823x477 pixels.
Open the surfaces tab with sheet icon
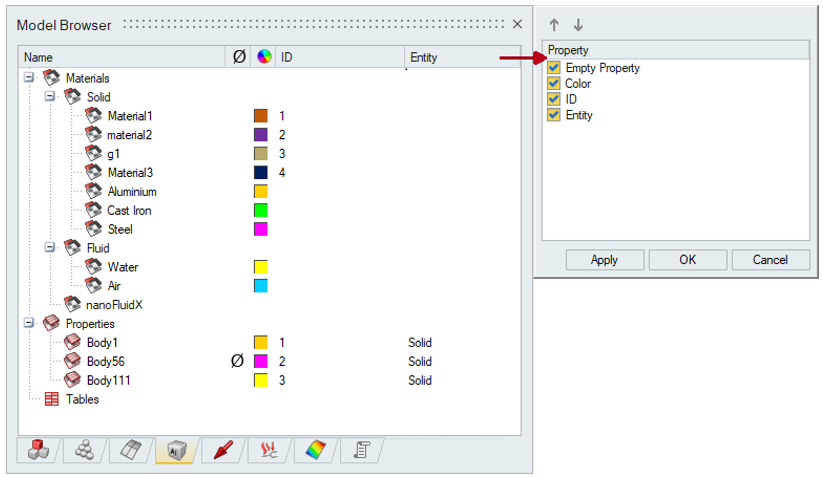[x=130, y=450]
